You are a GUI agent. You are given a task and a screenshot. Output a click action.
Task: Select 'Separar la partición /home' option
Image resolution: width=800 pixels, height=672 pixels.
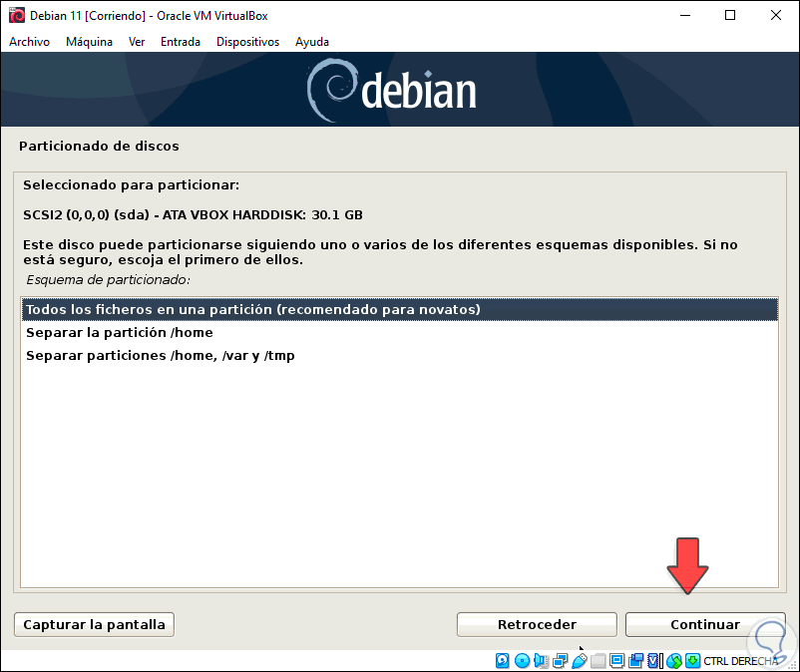pyautogui.click(x=399, y=332)
